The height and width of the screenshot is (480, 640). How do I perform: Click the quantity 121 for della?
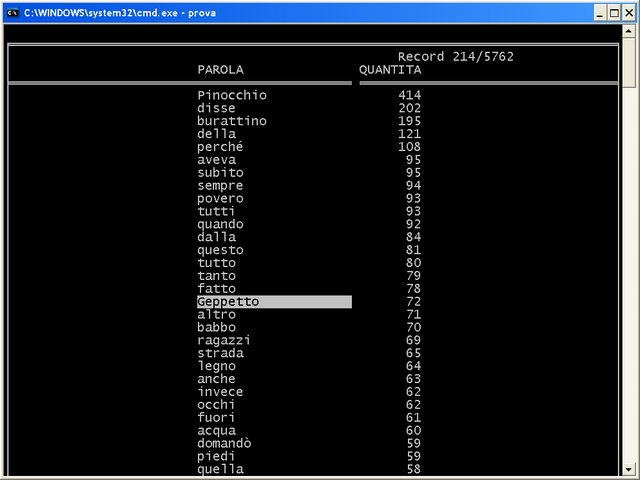[x=409, y=134]
